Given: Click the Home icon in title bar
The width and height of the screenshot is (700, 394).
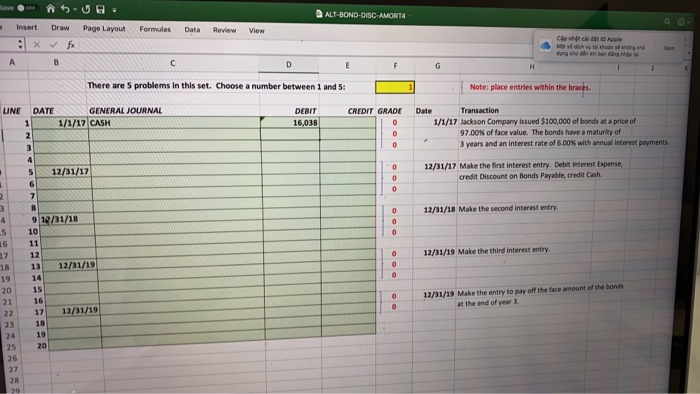Looking at the screenshot, I should point(50,8).
